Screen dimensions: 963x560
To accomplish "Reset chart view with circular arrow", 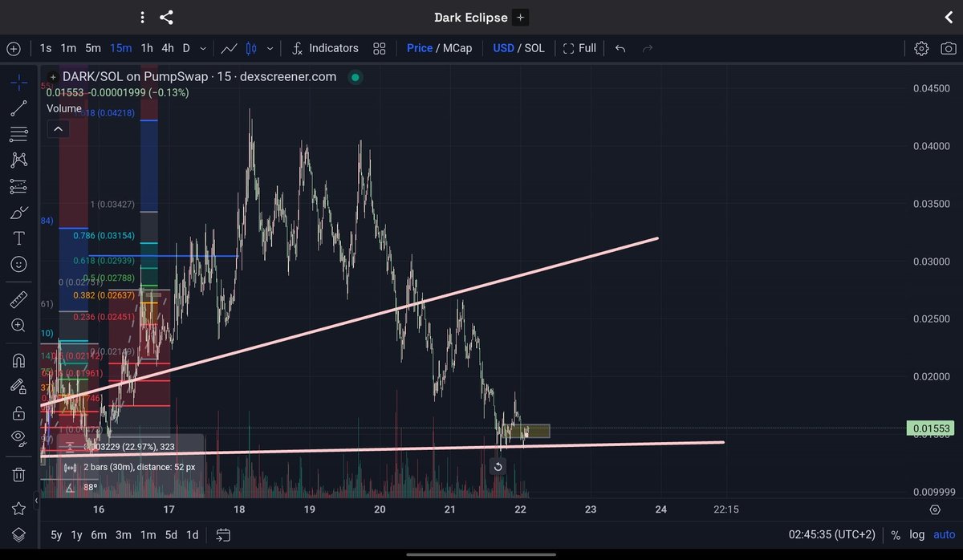I will 498,467.
